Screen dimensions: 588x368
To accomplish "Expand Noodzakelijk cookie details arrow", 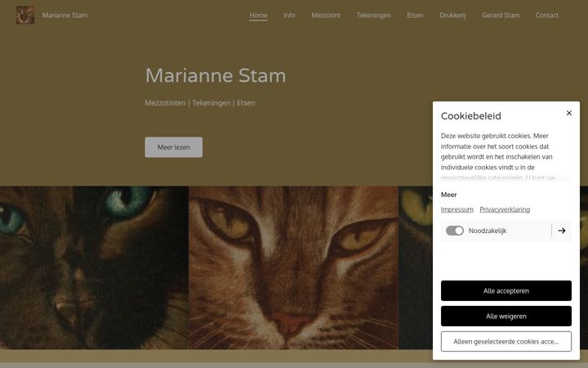I will click(561, 231).
